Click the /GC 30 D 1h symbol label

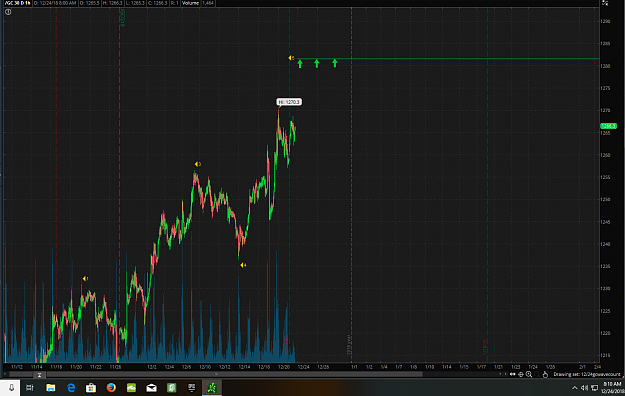tap(18, 3)
